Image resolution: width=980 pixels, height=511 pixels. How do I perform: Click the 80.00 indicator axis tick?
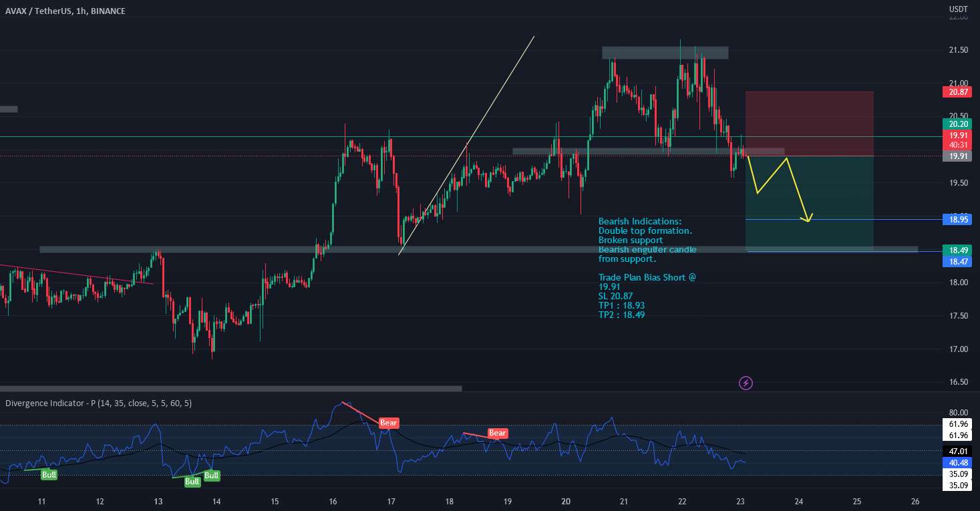click(958, 412)
